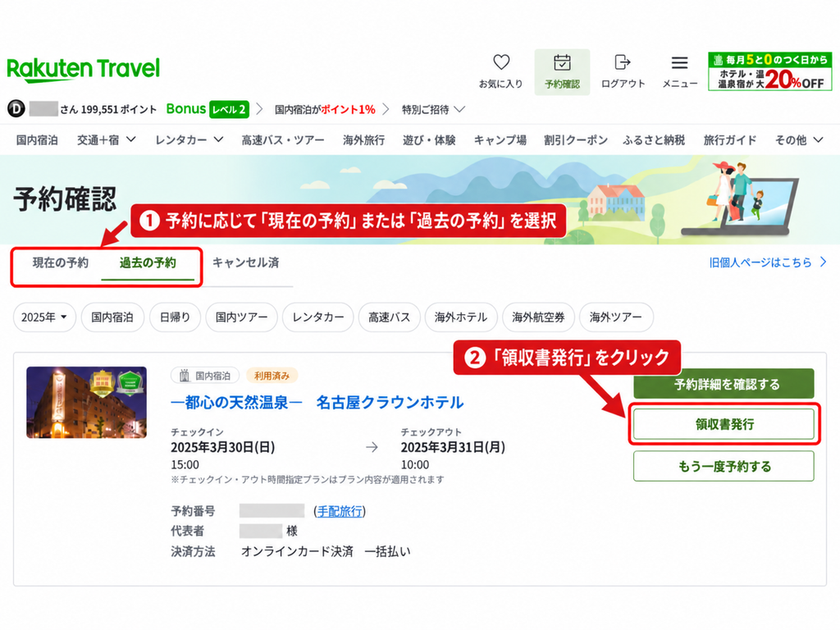Screen dimensions: 840x630
Task: Toggle the 日帰り filter chip
Action: pos(176,317)
